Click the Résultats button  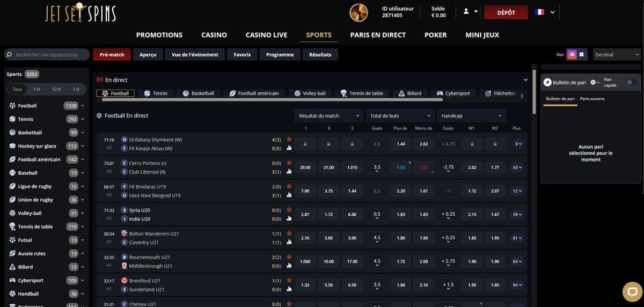click(320, 54)
